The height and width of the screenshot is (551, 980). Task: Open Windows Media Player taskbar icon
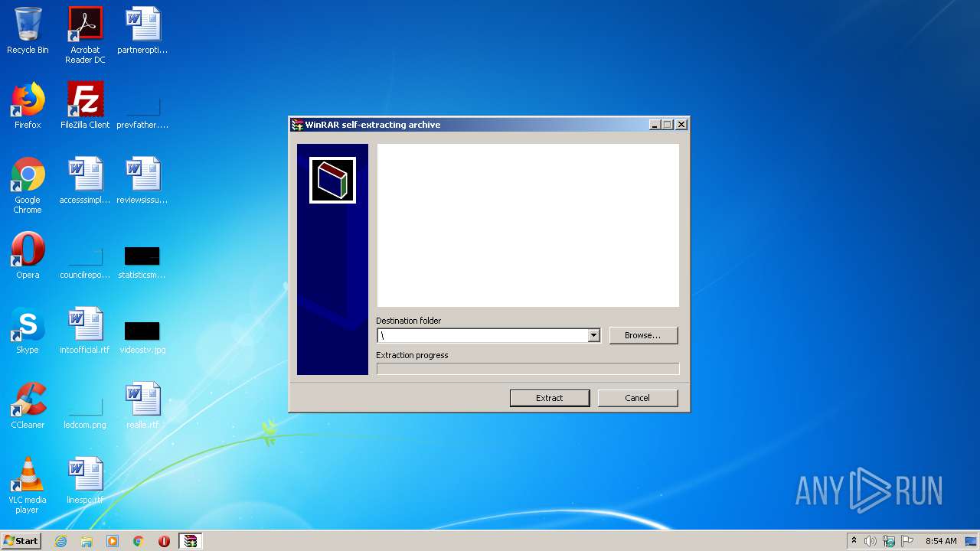click(113, 541)
